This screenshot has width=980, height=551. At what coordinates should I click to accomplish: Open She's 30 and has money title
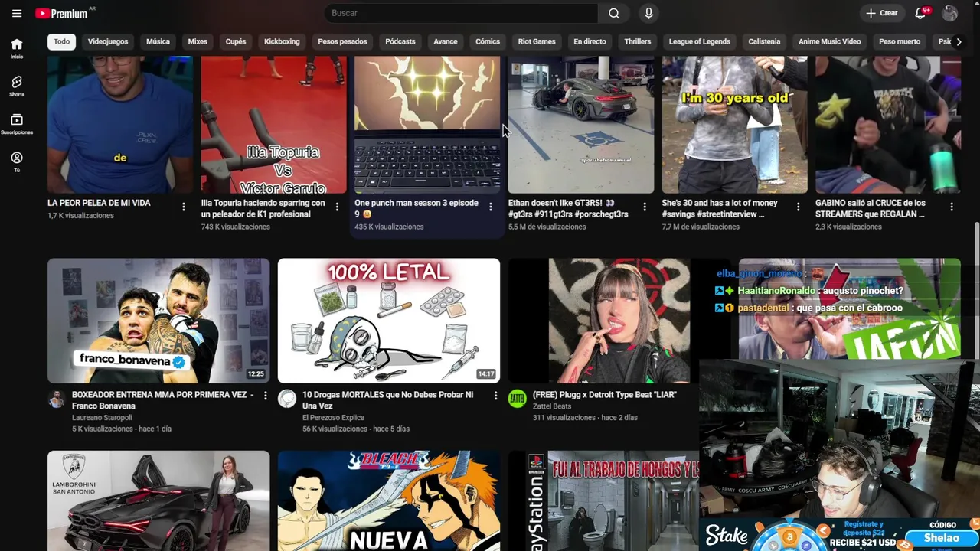click(720, 208)
